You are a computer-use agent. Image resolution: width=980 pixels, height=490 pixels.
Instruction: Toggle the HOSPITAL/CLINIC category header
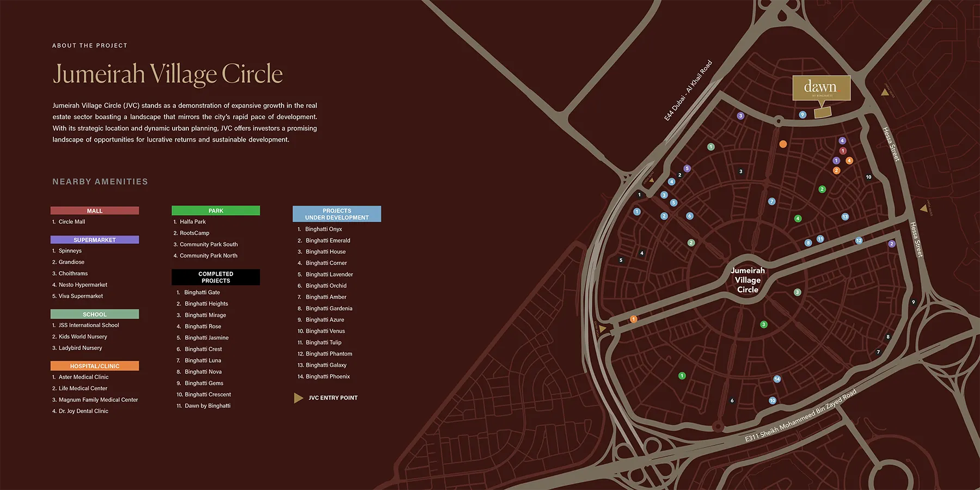pyautogui.click(x=95, y=365)
